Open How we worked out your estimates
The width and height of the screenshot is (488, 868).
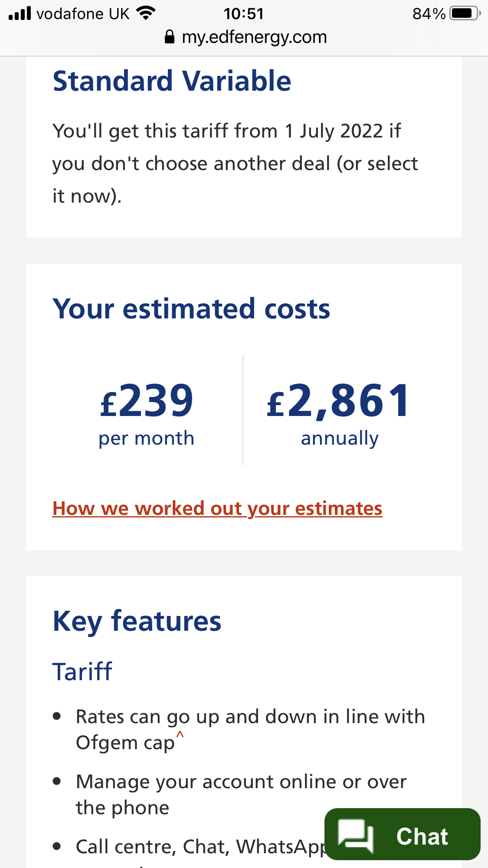[x=217, y=508]
